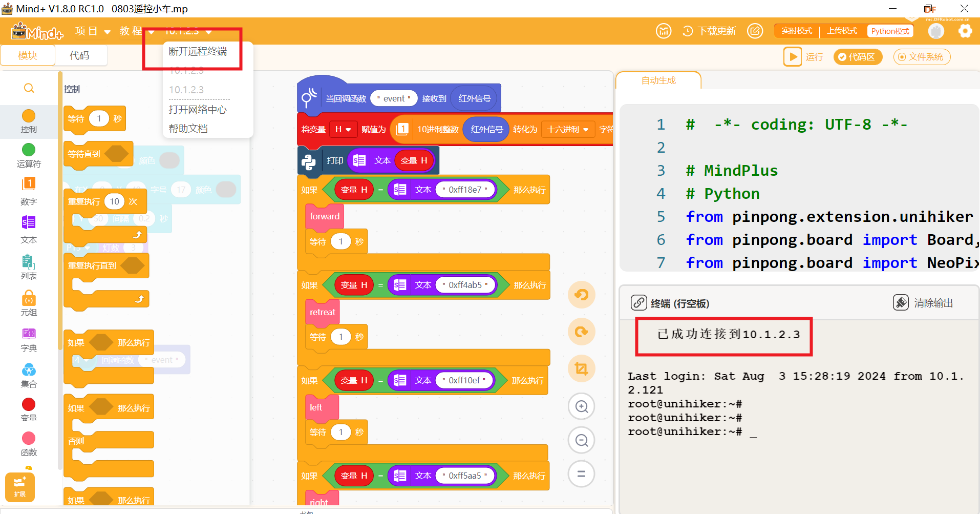Click 下载更新 download update link
980x514 pixels.
point(710,31)
